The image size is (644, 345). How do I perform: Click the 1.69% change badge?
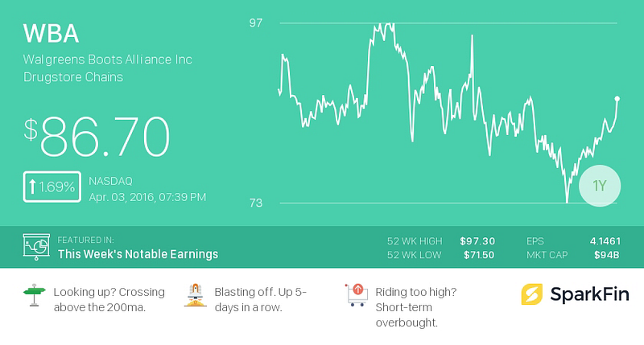(x=52, y=187)
